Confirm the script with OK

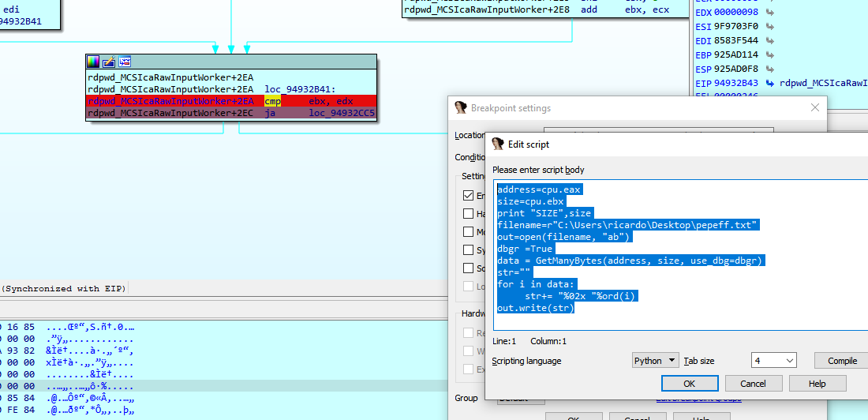click(689, 383)
